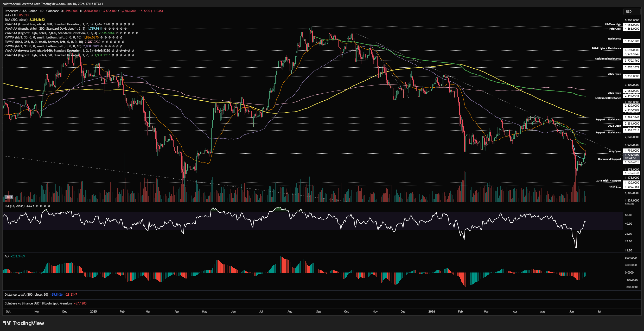Open the USD currency selector
The height and width of the screenshot is (331, 644).
(632, 12)
